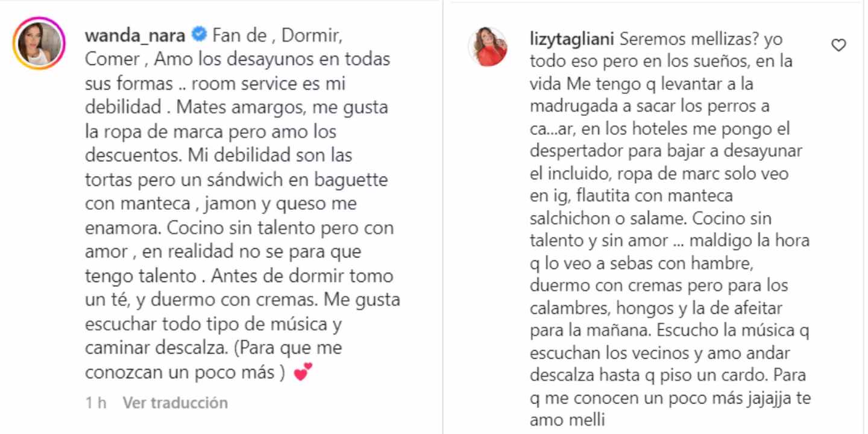Screen dimensions: 868x434
Task: Click "Ver traducción" below the caption
Action: [x=175, y=403]
